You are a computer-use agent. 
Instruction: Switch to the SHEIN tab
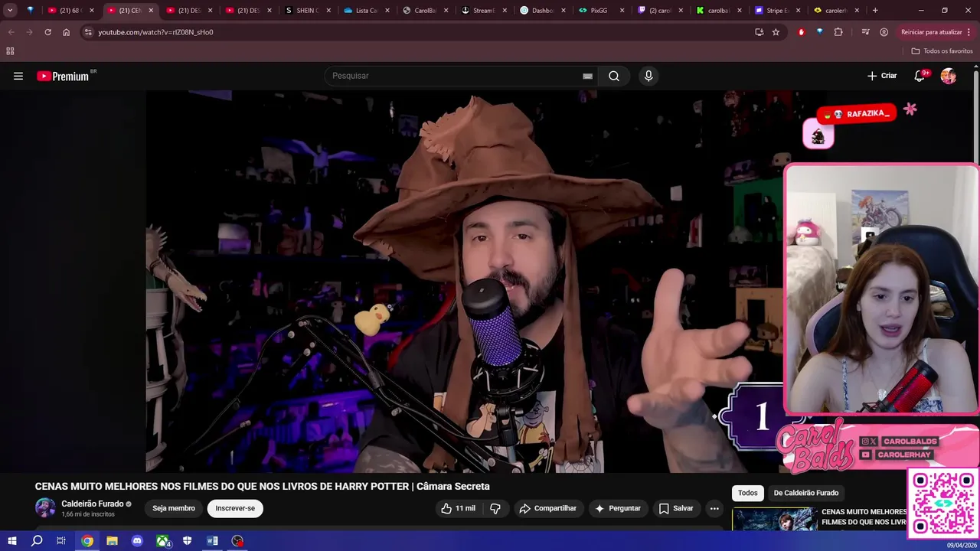pos(307,11)
